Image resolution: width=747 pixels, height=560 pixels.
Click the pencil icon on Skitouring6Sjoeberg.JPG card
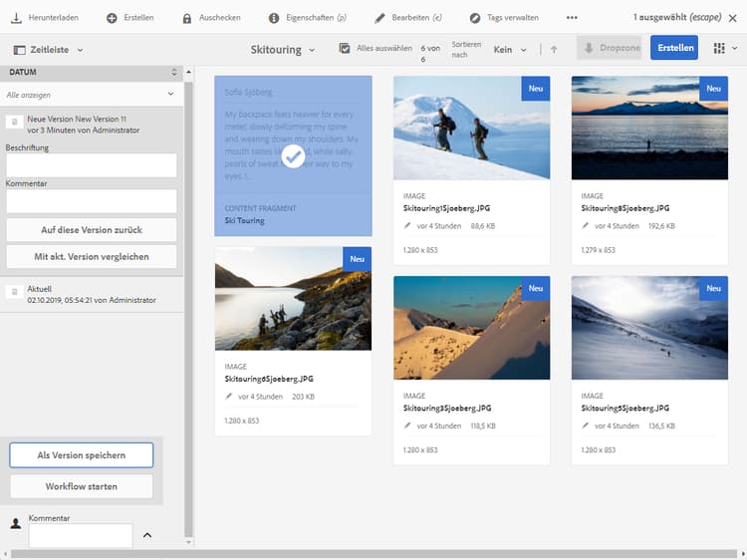coord(229,396)
